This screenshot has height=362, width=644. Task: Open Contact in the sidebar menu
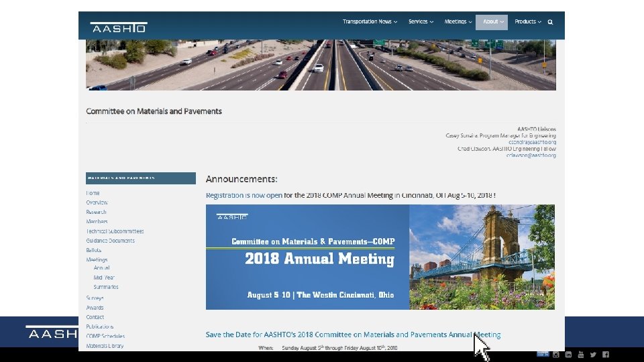tap(95, 317)
